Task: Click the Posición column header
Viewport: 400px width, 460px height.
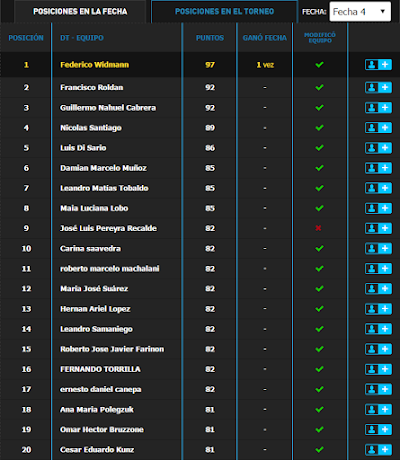Action: [x=26, y=38]
